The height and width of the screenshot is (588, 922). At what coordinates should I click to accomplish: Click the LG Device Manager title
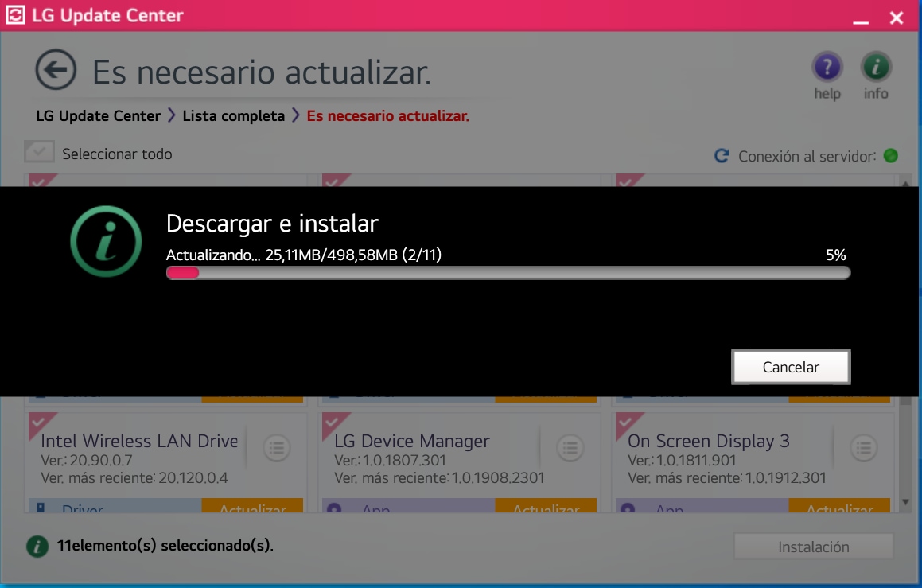pyautogui.click(x=411, y=441)
